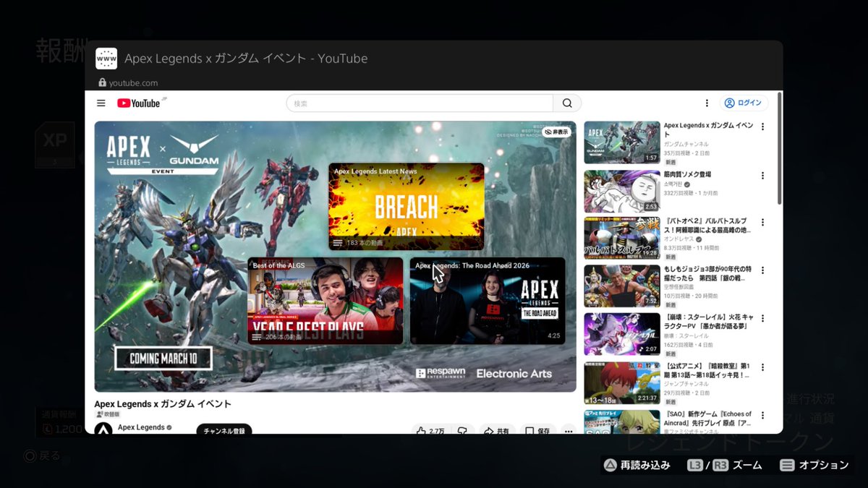
Task: Click the search magnifier button
Action: tap(567, 103)
